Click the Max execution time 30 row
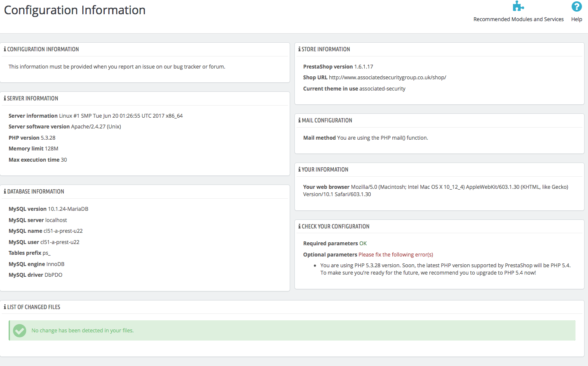 pyautogui.click(x=38, y=160)
